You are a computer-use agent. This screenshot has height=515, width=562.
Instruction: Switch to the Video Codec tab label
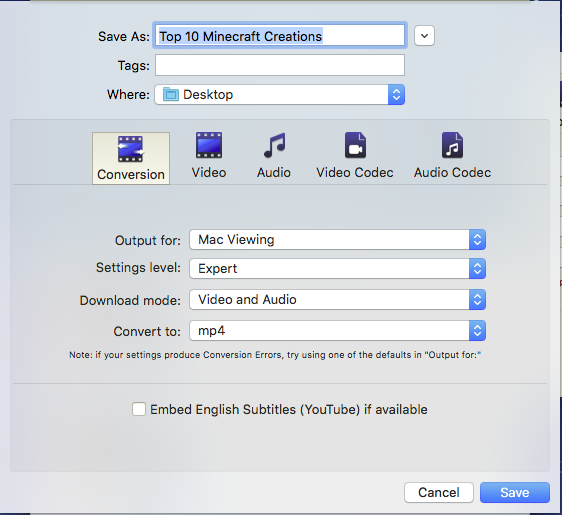355,173
